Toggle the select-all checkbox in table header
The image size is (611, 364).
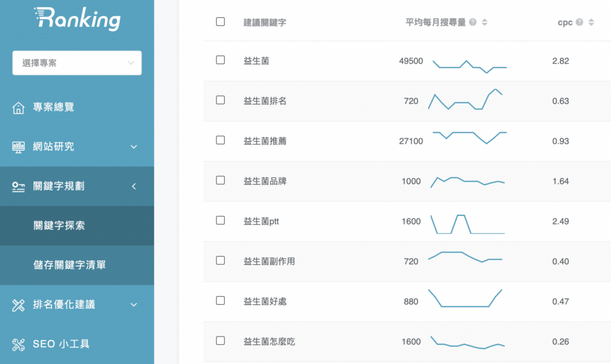pyautogui.click(x=220, y=21)
